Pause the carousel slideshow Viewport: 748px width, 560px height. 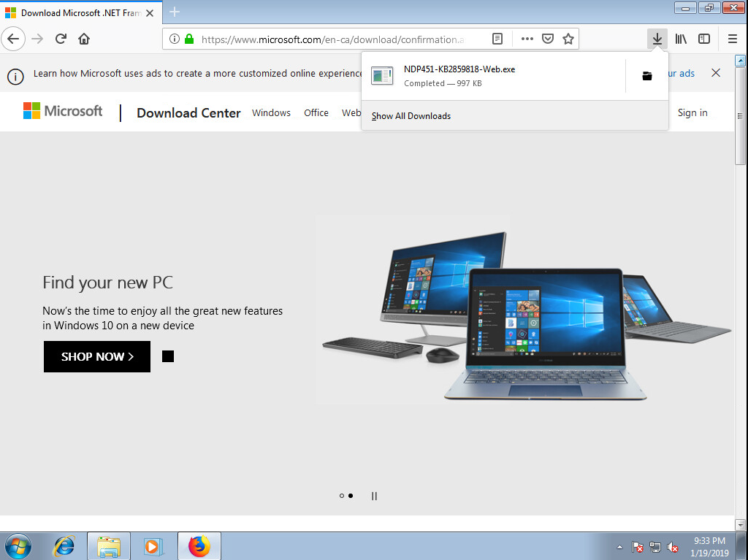pyautogui.click(x=374, y=496)
